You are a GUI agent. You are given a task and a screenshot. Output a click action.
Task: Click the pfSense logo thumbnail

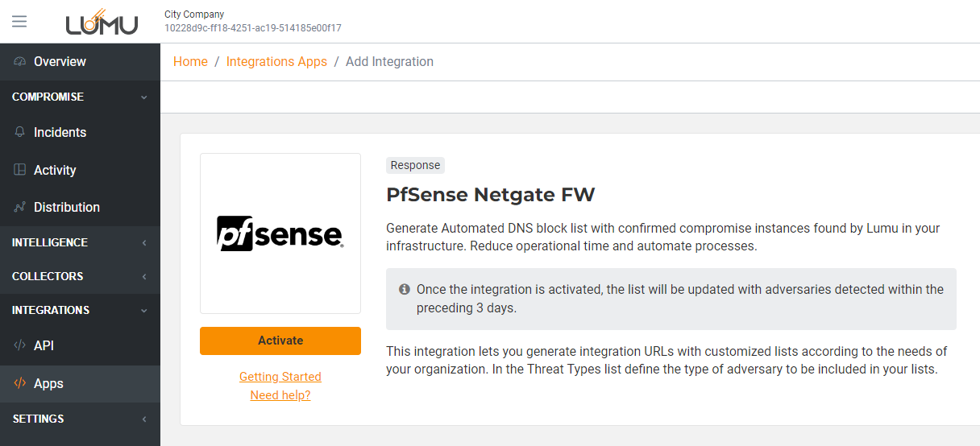pos(280,233)
